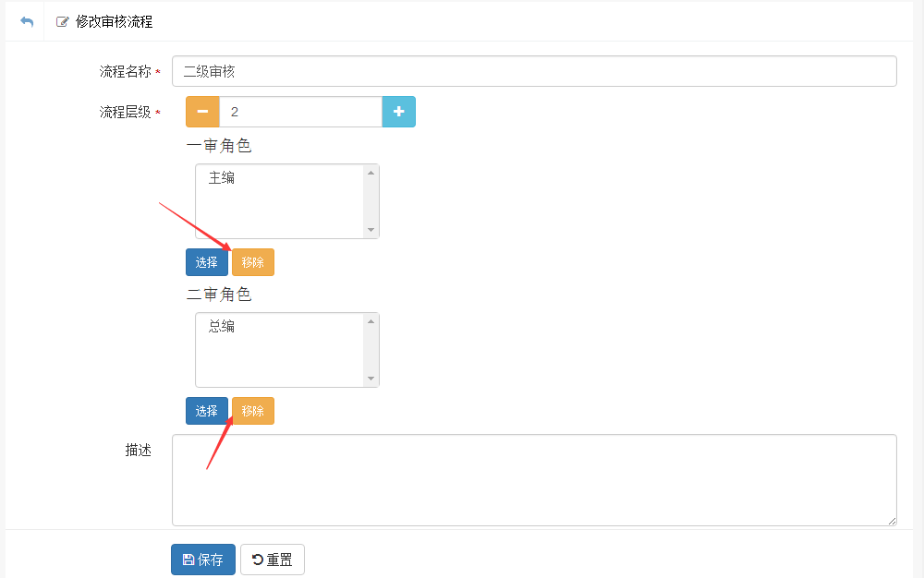Select 主编 in the 一审角色 list
Viewport: 924px width, 578px height.
point(222,178)
